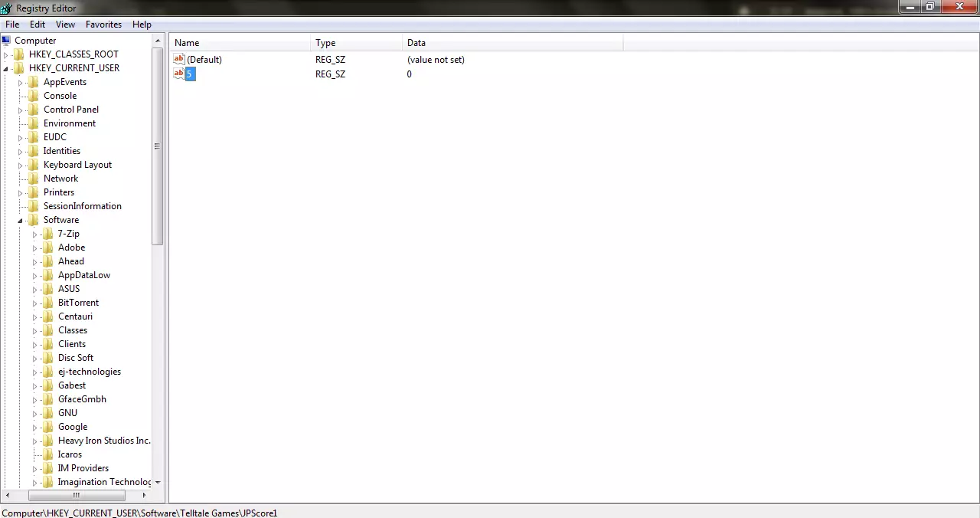Expand the HKEY_CLASSES_ROOT node

(x=6, y=55)
